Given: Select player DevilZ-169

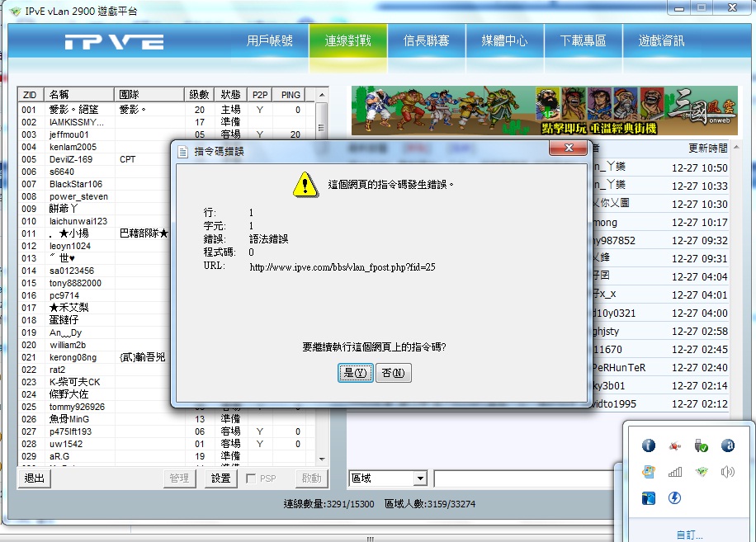Looking at the screenshot, I should [94, 159].
